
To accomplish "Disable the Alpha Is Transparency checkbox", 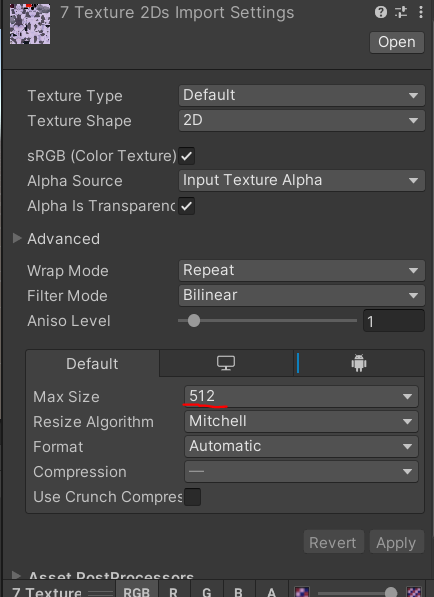I will (x=187, y=206).
